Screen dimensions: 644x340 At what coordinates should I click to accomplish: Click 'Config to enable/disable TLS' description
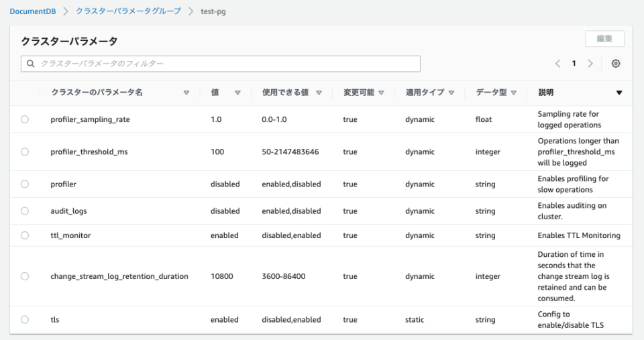click(570, 319)
